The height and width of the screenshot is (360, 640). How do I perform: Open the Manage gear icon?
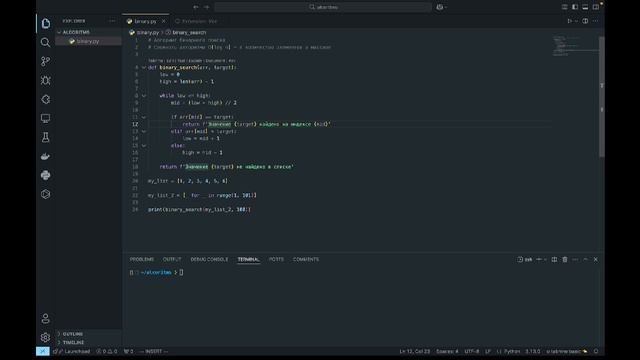[45, 337]
